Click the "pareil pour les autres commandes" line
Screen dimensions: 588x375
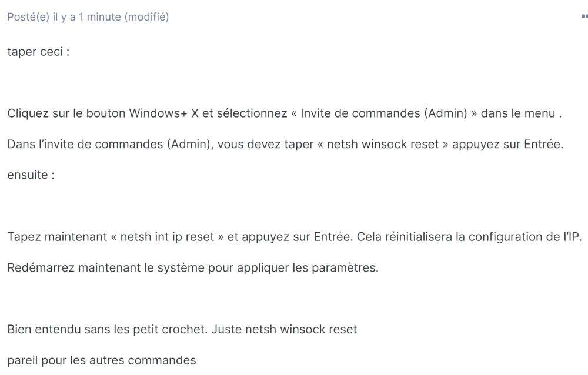(x=101, y=360)
